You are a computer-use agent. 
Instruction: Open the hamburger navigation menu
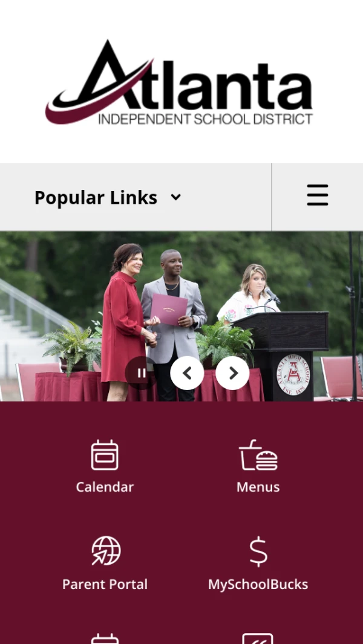[x=318, y=195]
